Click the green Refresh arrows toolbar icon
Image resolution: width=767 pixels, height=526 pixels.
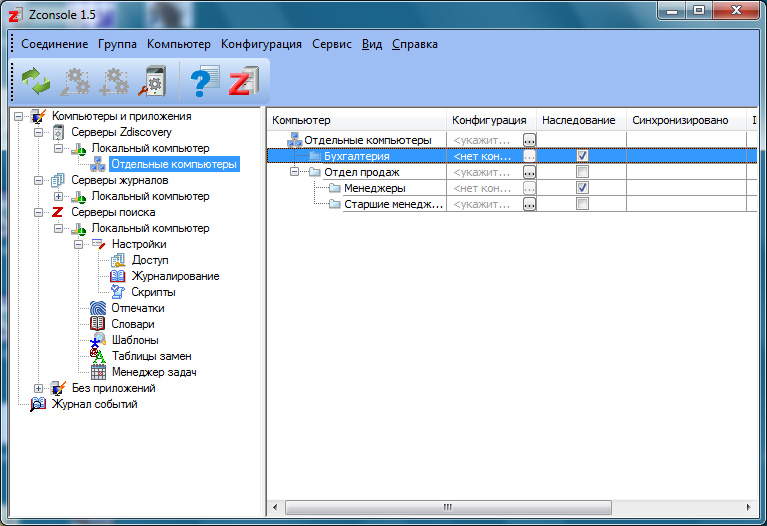(36, 81)
